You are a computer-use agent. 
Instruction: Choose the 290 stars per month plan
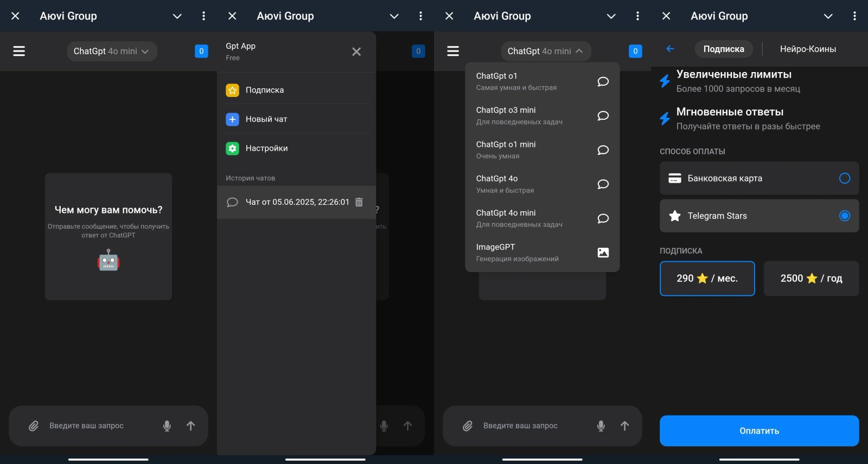pyautogui.click(x=707, y=279)
